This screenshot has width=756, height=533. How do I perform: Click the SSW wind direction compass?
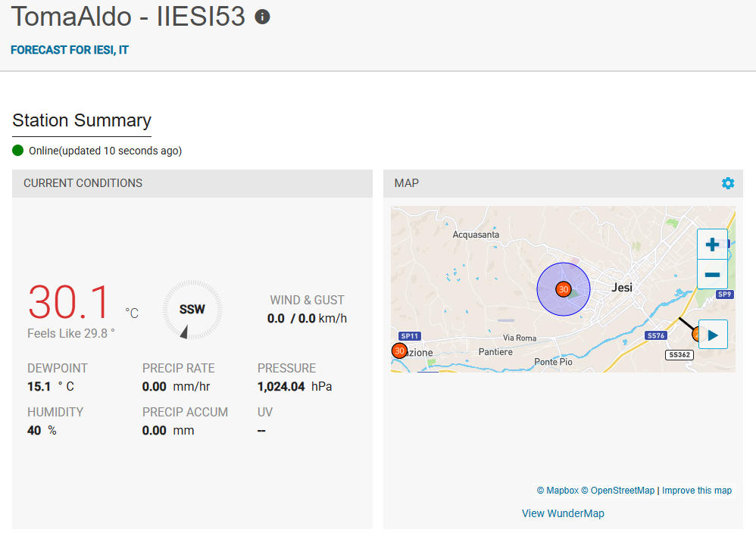[x=192, y=310]
